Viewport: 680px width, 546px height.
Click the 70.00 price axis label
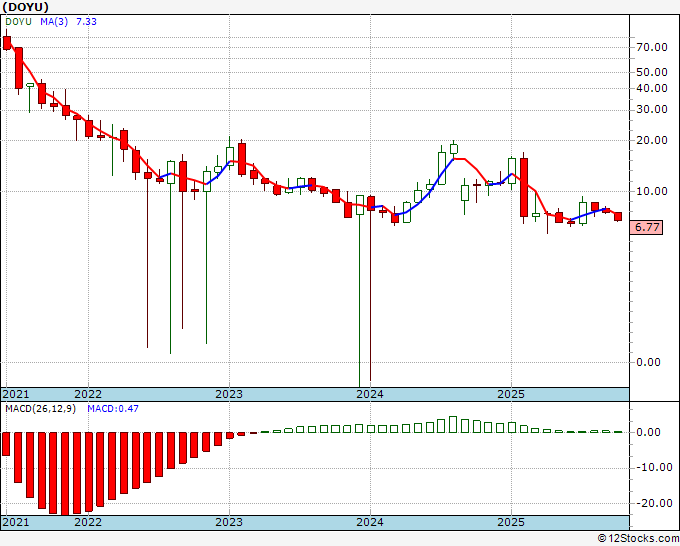click(652, 47)
